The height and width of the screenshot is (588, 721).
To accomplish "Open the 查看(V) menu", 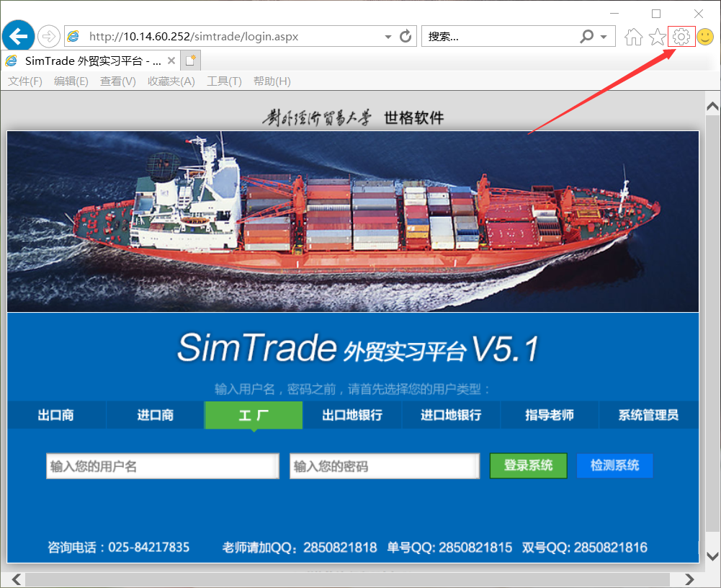I will (117, 81).
